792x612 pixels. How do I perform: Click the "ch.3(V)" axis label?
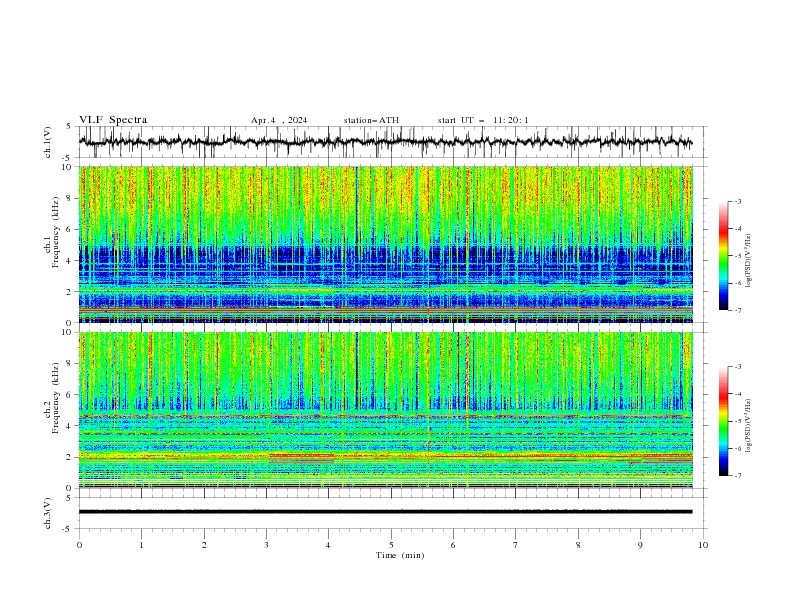48,513
